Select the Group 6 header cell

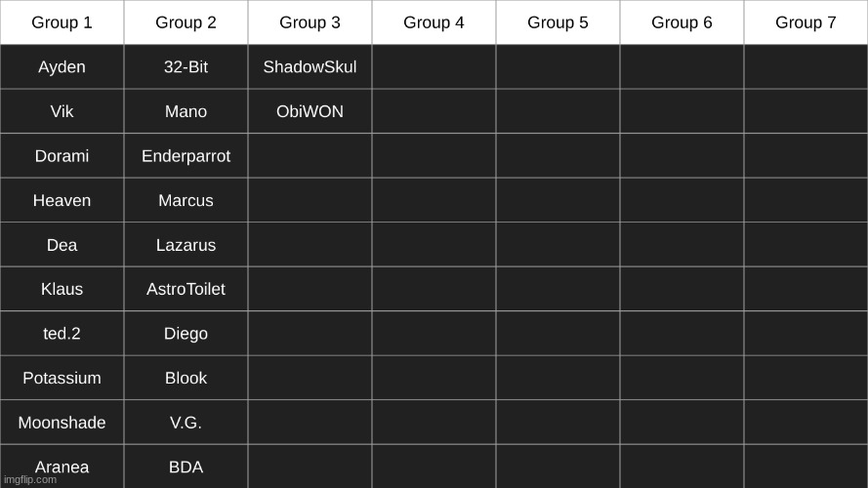point(682,22)
